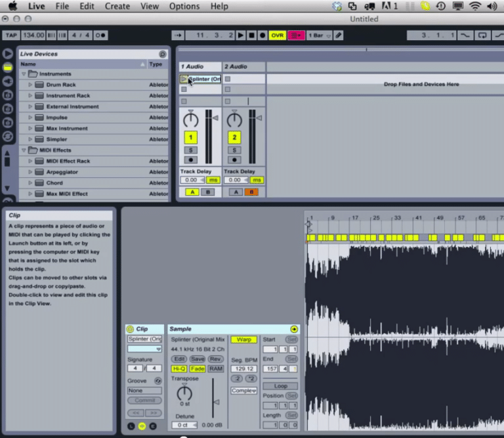
Task: Open the Hot-Swap browser icon
Action: point(8,137)
